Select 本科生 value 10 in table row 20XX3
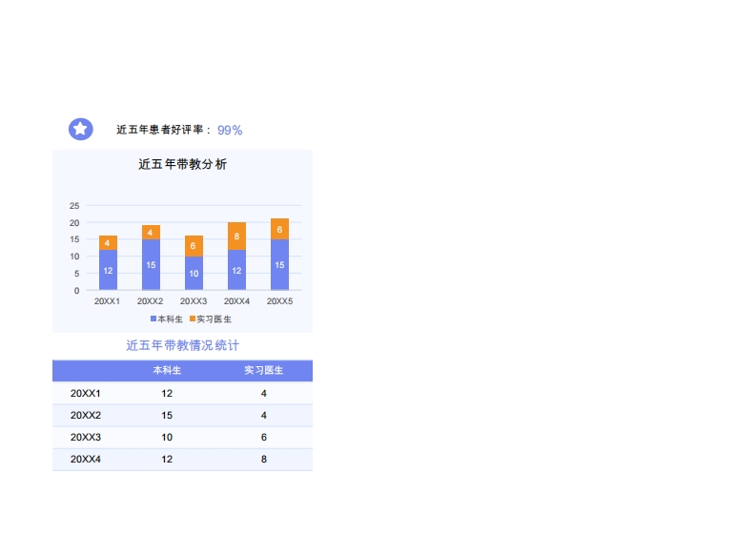Image resolution: width=756 pixels, height=535 pixels. [x=167, y=438]
